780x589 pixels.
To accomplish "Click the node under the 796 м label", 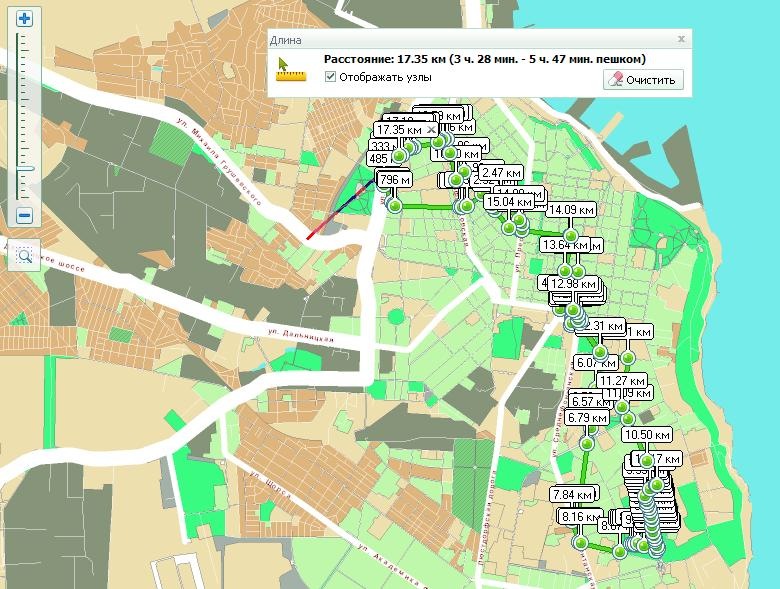I will click(395, 206).
